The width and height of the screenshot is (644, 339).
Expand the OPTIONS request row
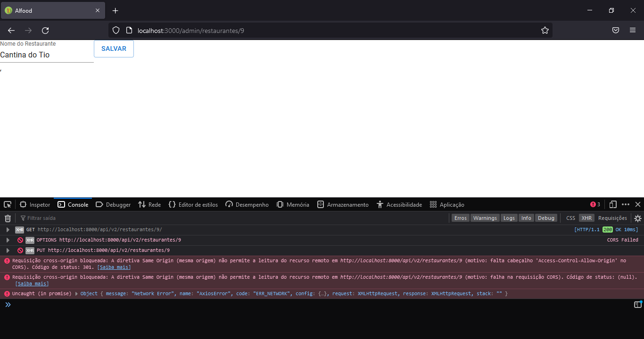click(x=8, y=240)
